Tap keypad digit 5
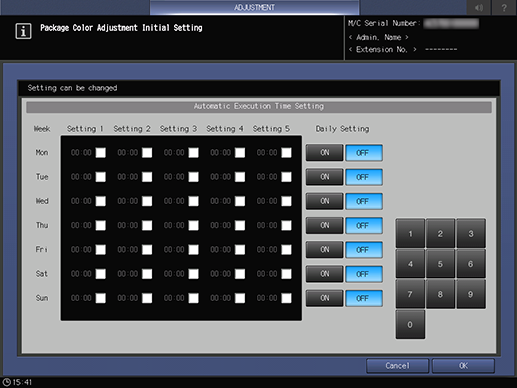 [440, 264]
